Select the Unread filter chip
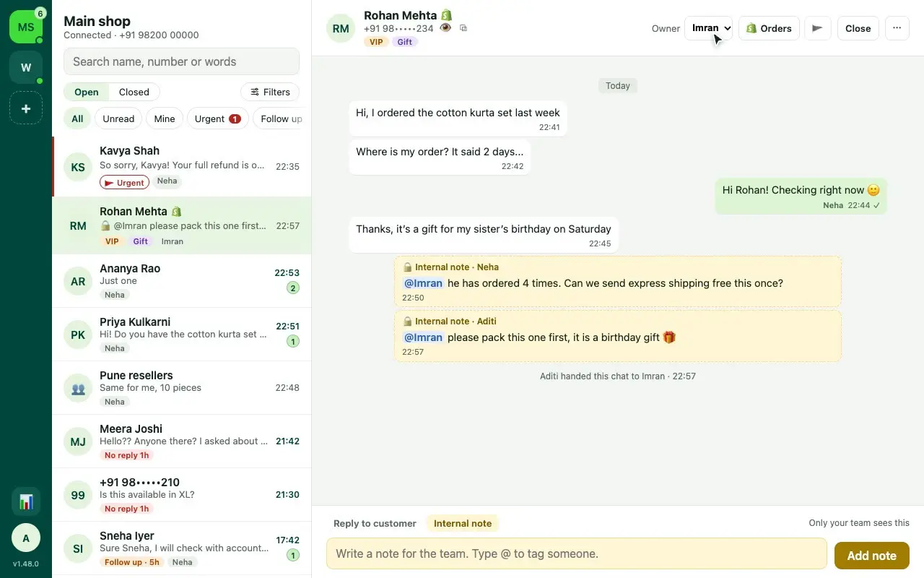Viewport: 924px width, 578px height. pyautogui.click(x=118, y=118)
